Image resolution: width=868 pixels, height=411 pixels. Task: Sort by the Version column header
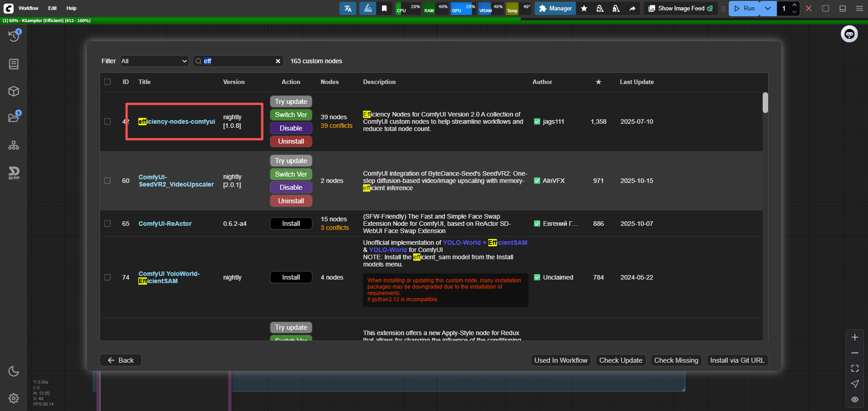pos(234,82)
